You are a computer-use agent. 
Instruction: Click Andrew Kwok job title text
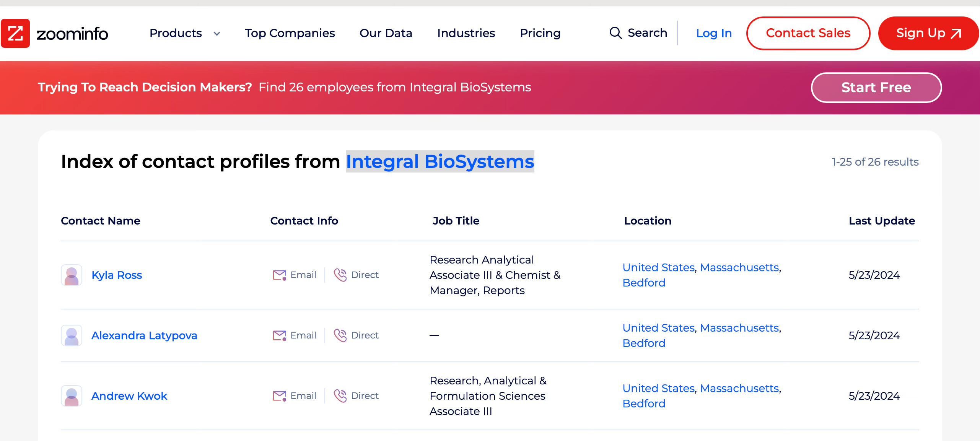pos(488,396)
